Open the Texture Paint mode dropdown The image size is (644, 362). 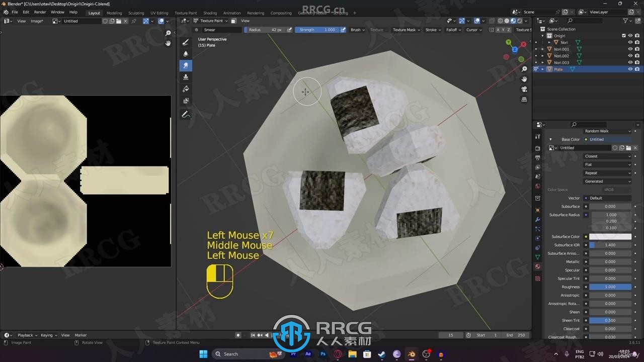coord(211,21)
